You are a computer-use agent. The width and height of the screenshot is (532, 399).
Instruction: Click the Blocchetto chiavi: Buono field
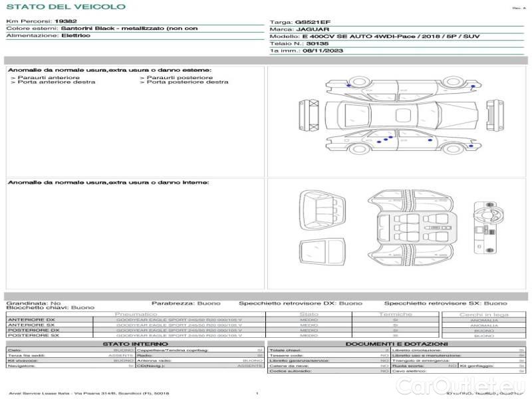51,308
